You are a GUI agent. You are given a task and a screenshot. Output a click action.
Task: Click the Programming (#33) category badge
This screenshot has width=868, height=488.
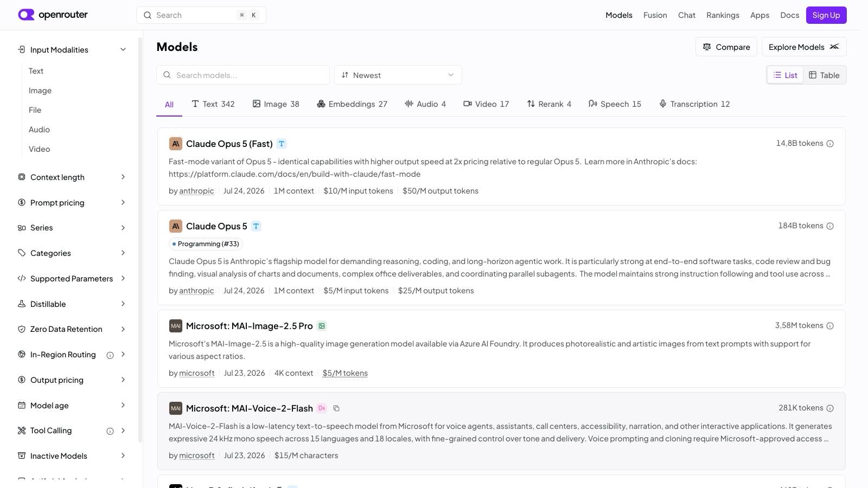205,244
